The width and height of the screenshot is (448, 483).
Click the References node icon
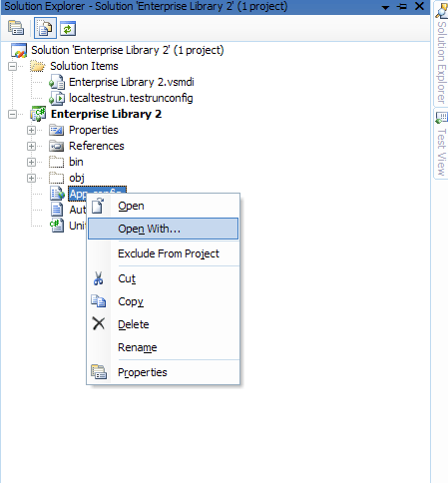pyautogui.click(x=56, y=146)
